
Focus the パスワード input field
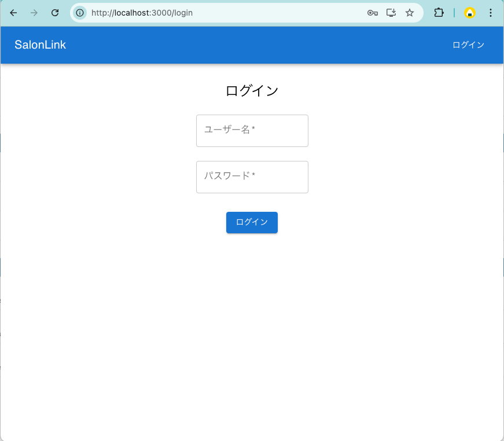(x=252, y=177)
